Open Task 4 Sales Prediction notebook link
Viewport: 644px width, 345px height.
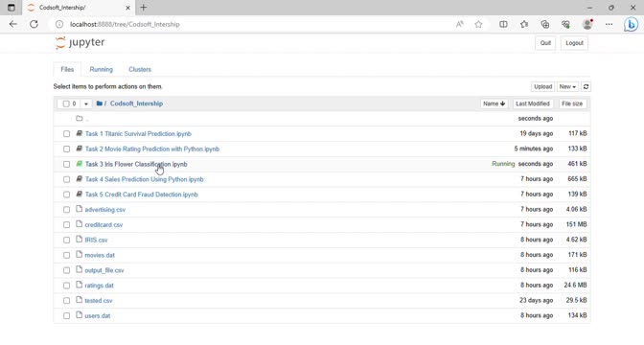144,179
